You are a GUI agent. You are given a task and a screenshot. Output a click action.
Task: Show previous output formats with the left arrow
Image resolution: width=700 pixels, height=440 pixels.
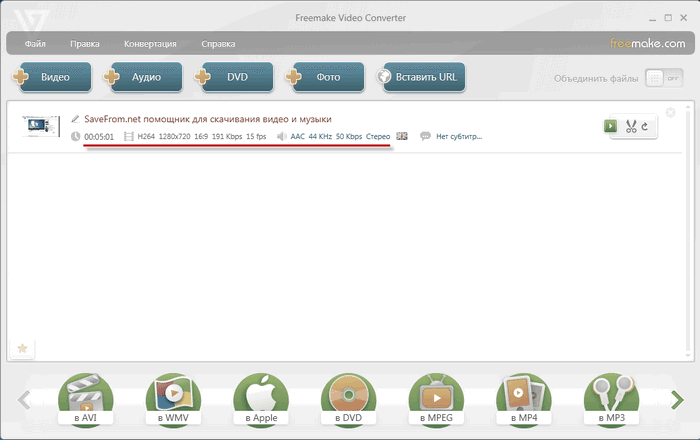click(x=24, y=400)
